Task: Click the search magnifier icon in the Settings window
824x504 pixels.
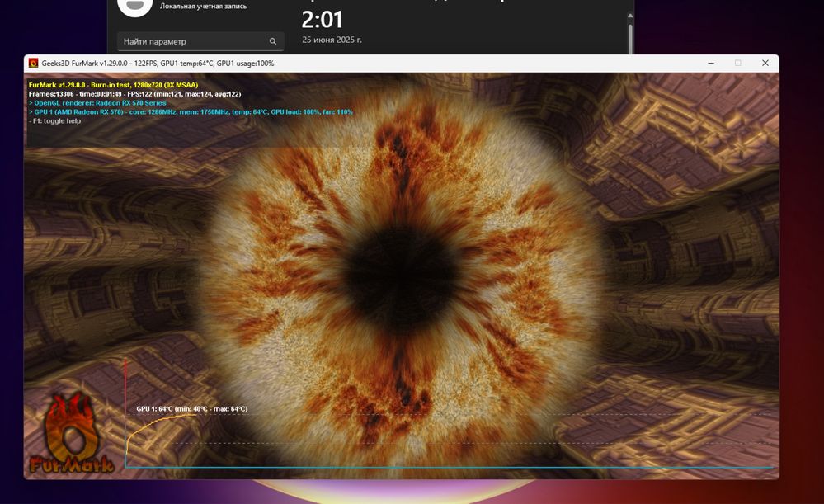Action: tap(273, 41)
